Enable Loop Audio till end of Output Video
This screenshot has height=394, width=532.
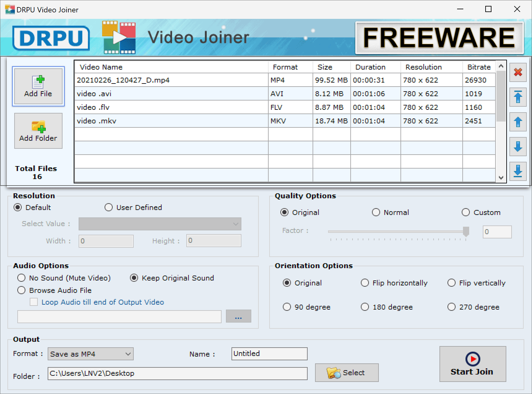pyautogui.click(x=33, y=302)
